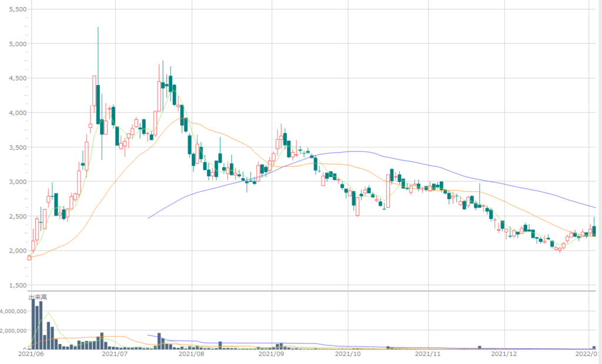This screenshot has height=364, width=602.
Task: Click the 2,000 price axis label
Action: click(18, 251)
